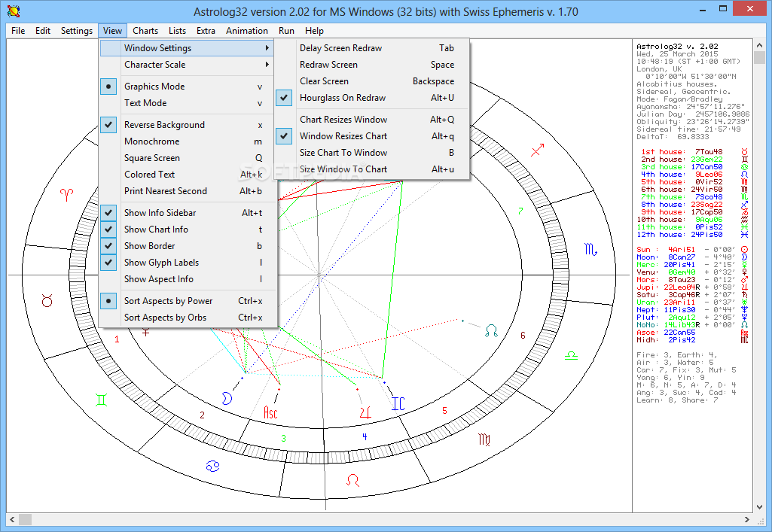Click the red Jupiter glyph in chart
This screenshot has width=772, height=532.
[x=365, y=412]
